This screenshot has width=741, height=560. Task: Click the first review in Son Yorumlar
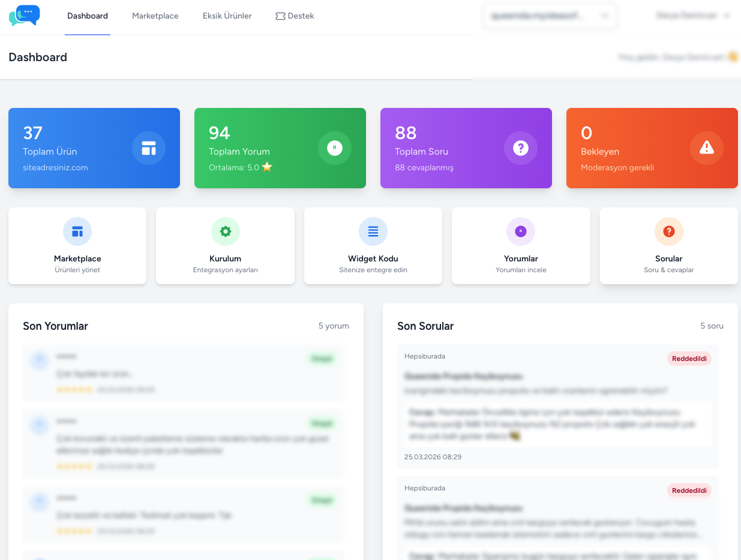point(183,373)
